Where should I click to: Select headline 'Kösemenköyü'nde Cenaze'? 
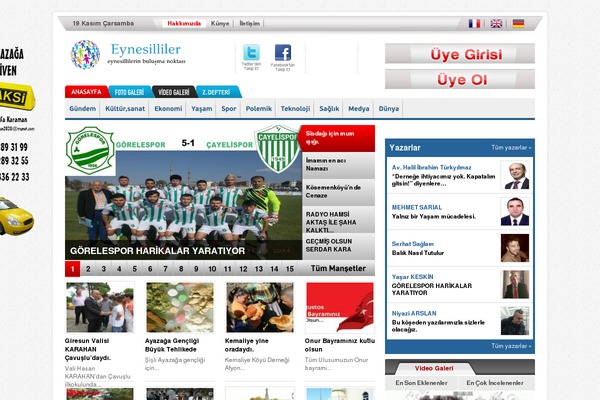[x=338, y=192]
